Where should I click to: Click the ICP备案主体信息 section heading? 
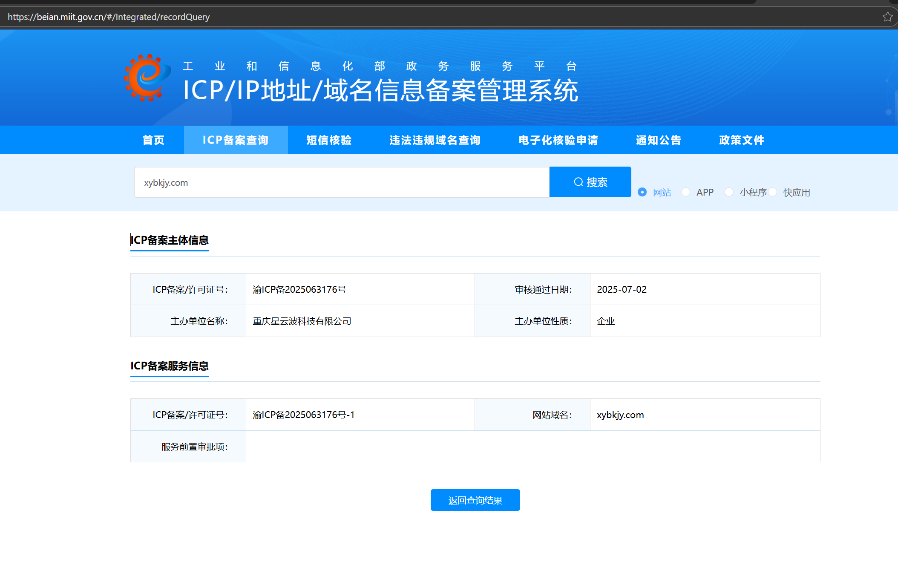[x=170, y=240]
